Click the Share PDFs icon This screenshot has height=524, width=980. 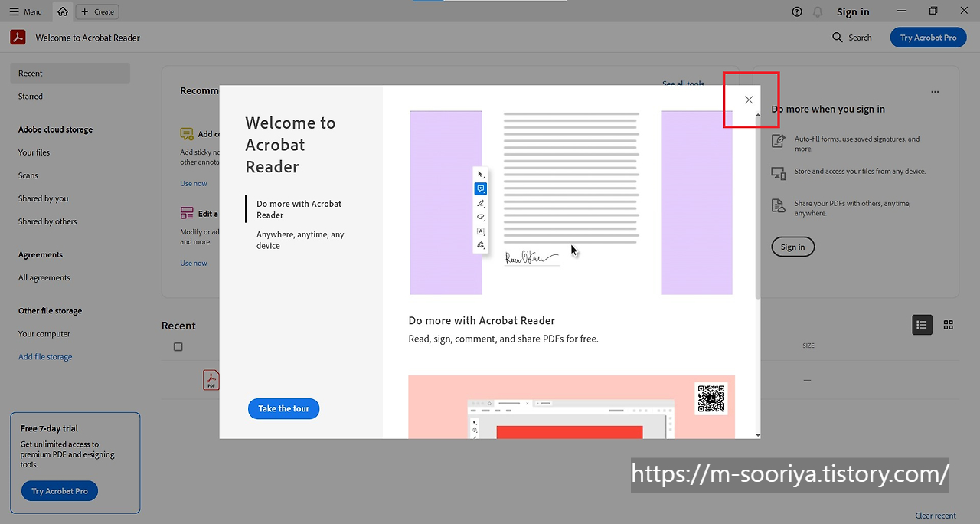[779, 205]
